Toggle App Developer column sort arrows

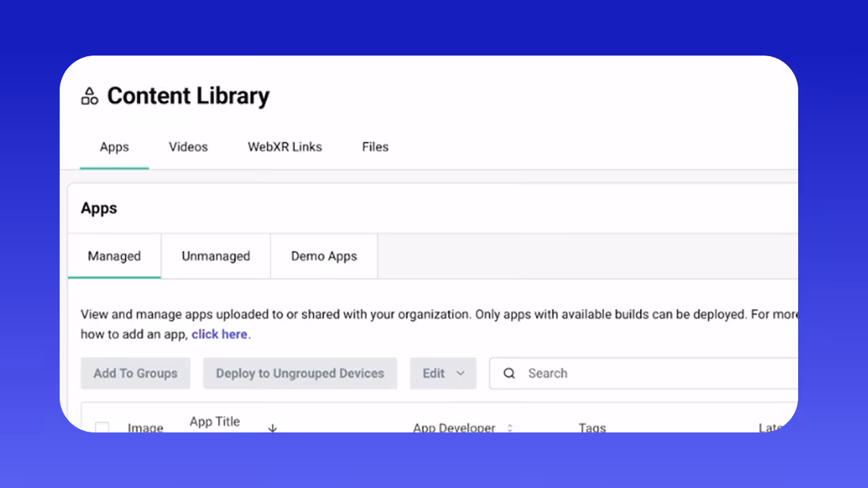pyautogui.click(x=510, y=428)
